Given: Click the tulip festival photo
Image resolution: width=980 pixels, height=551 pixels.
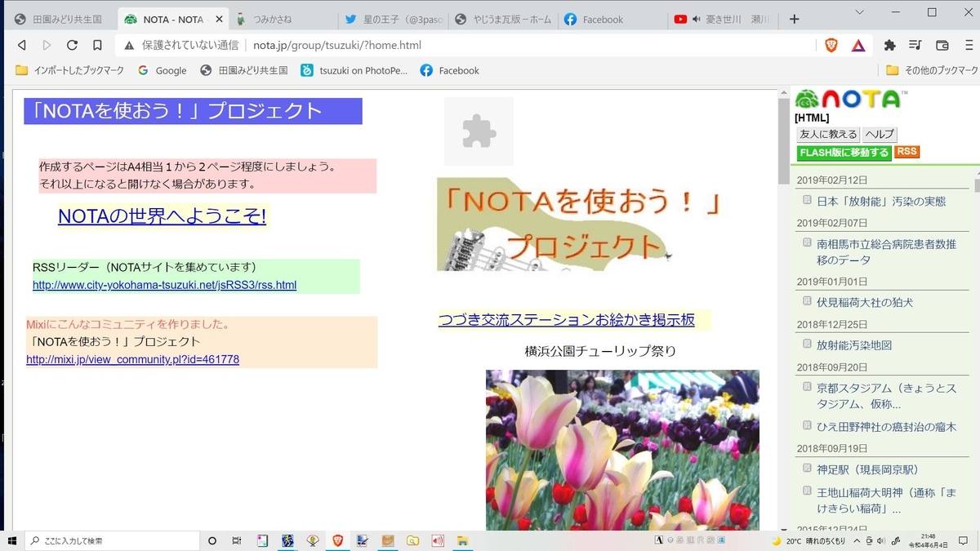Looking at the screenshot, I should tap(622, 450).
